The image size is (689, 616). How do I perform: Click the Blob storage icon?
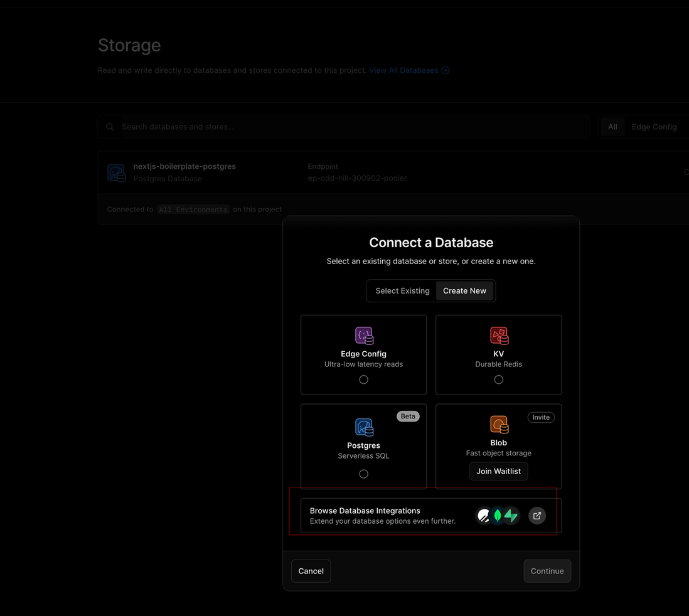click(499, 425)
